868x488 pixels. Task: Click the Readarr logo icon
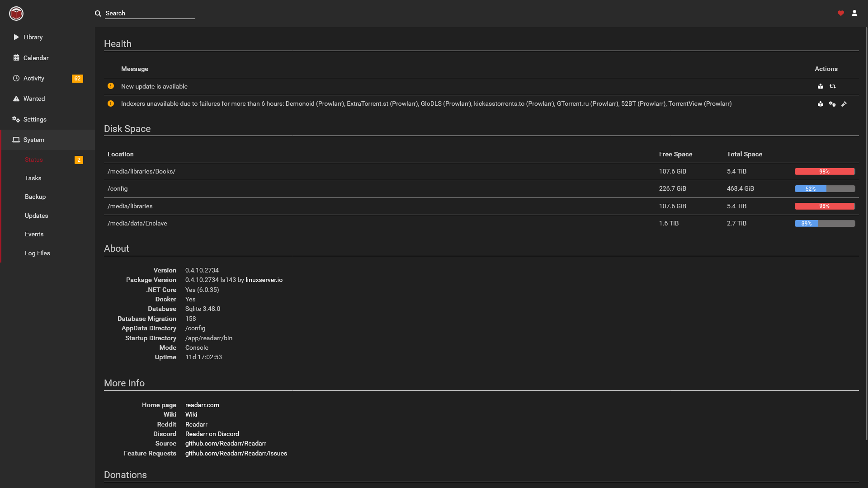click(16, 14)
